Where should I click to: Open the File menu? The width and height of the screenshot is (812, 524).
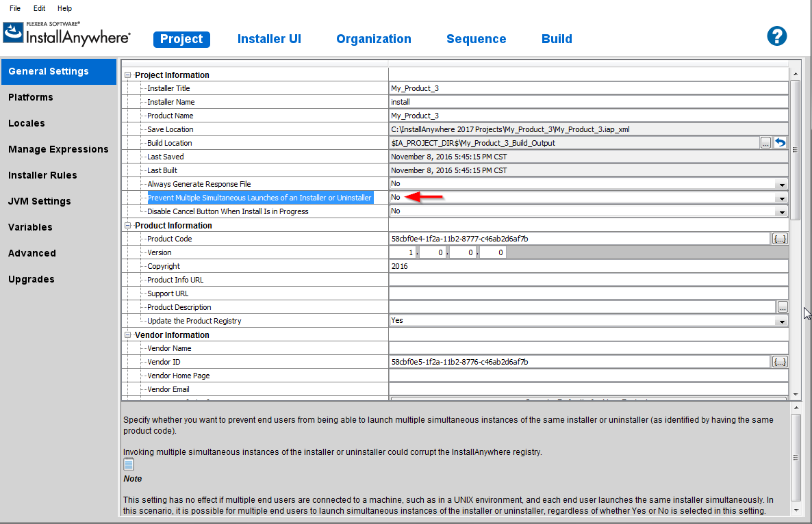click(15, 8)
